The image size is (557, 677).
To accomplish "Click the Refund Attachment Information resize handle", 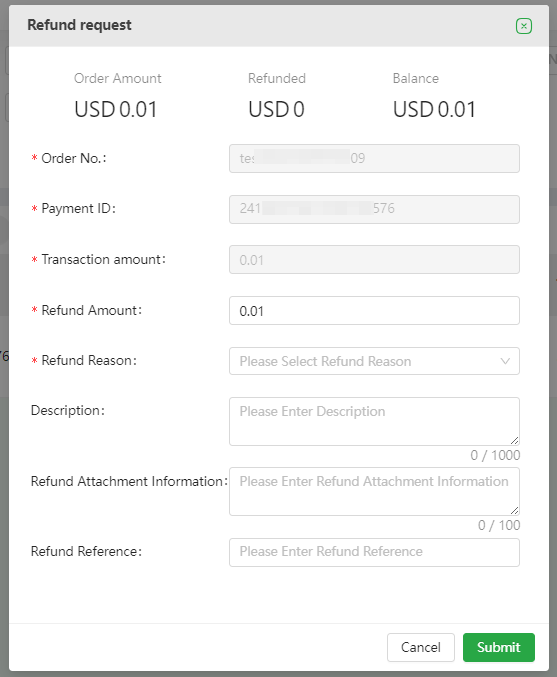I will [x=514, y=510].
